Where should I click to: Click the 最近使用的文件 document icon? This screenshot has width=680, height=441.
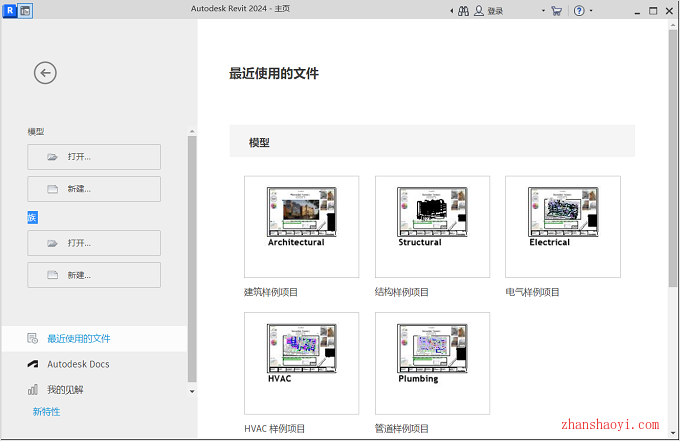coord(33,339)
